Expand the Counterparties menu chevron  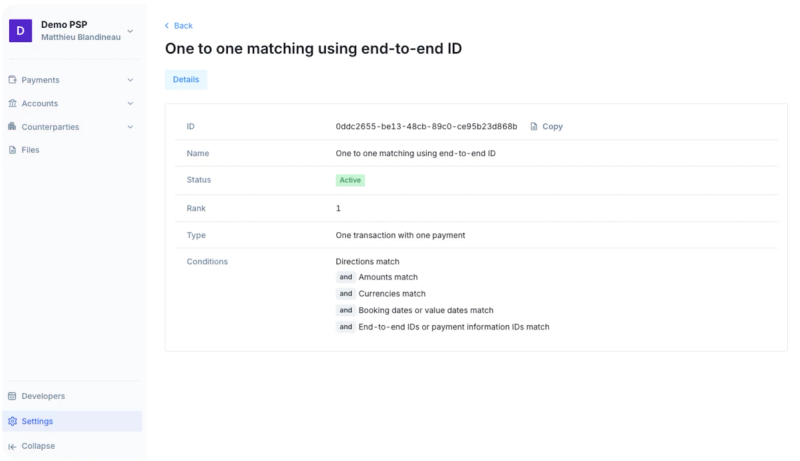(130, 127)
